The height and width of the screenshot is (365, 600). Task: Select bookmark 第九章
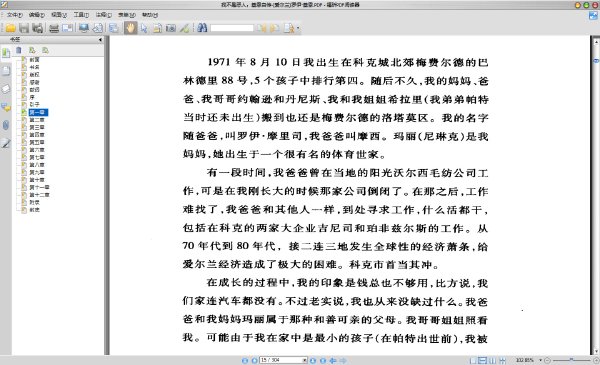[37, 172]
